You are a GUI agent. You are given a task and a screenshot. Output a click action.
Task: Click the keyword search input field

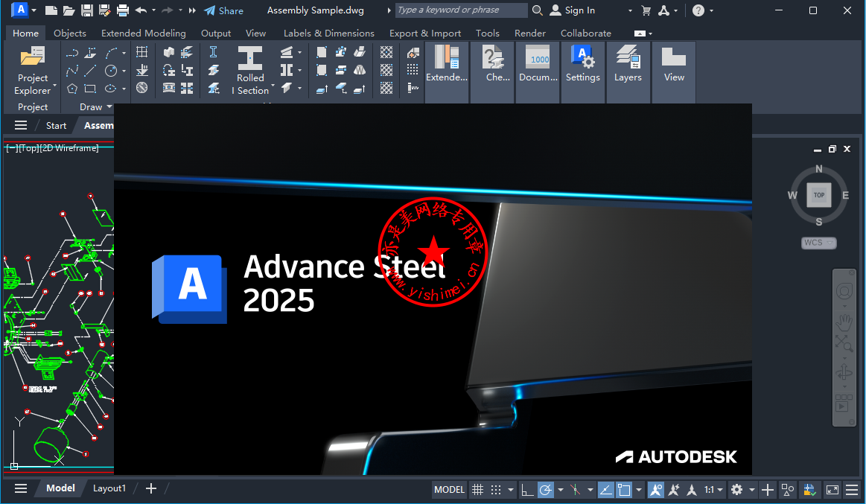tap(461, 10)
